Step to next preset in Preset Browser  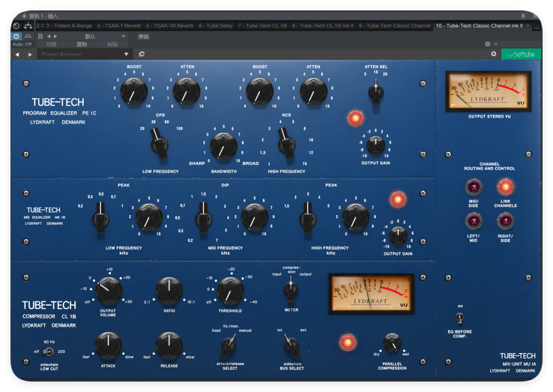tap(30, 55)
